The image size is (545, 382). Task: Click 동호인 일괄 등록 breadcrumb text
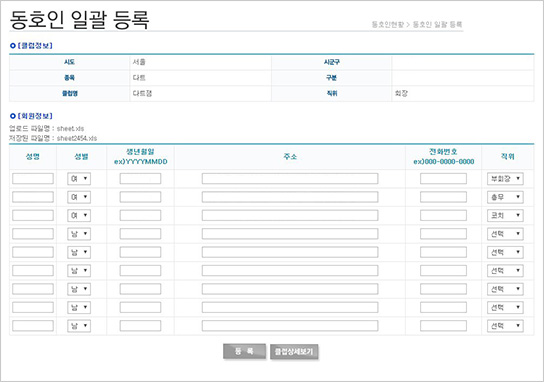tap(437, 24)
